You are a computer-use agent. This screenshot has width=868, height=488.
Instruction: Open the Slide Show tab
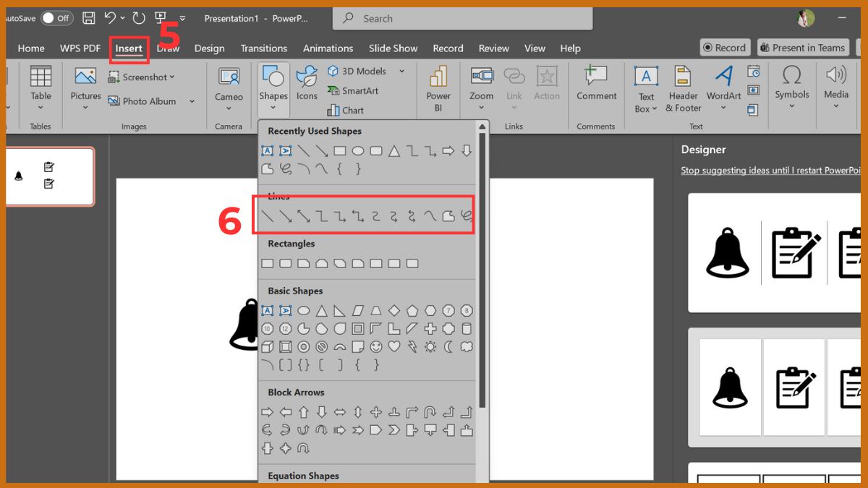click(x=393, y=48)
